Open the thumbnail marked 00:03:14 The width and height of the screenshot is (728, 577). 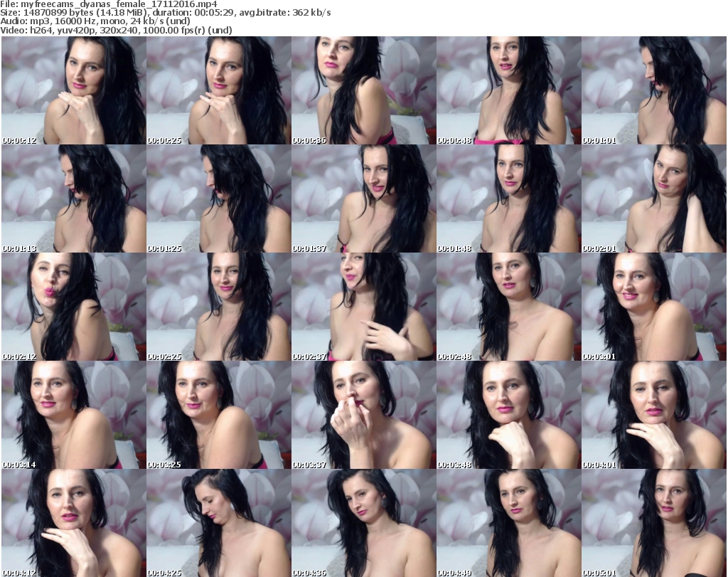[x=73, y=415]
